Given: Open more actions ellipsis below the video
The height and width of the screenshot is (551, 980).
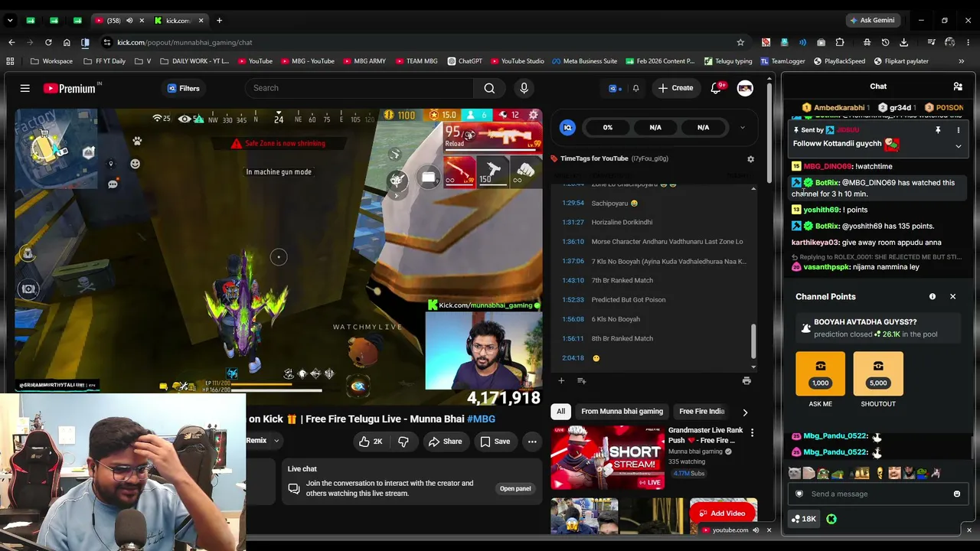Looking at the screenshot, I should pos(532,442).
